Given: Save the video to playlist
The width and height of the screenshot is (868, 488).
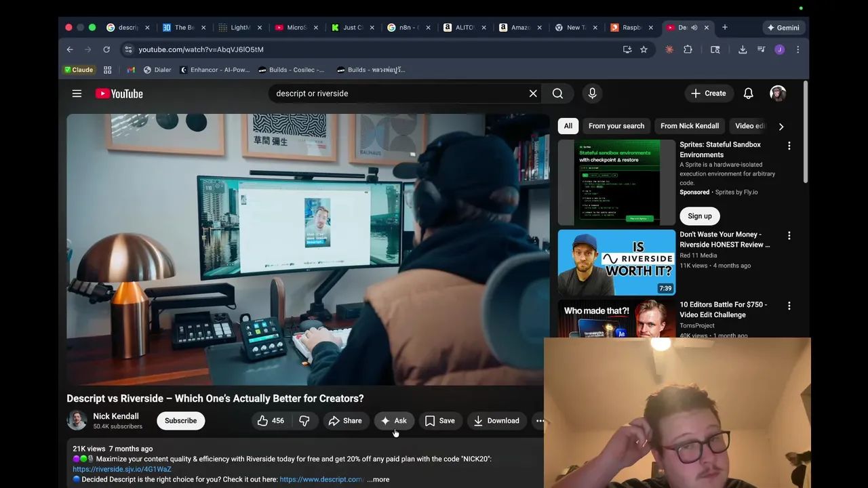Looking at the screenshot, I should [x=439, y=421].
